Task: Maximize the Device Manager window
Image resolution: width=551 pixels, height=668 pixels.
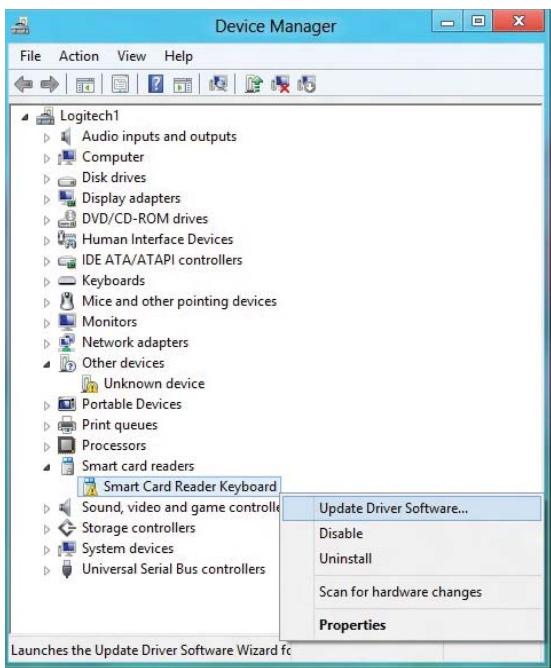Action: point(478,21)
